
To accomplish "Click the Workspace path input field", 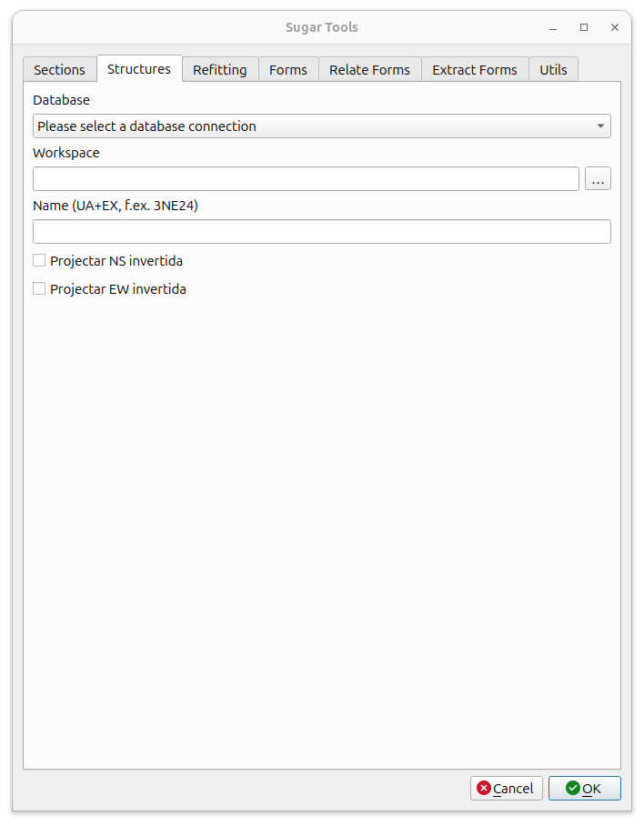I will pos(306,179).
